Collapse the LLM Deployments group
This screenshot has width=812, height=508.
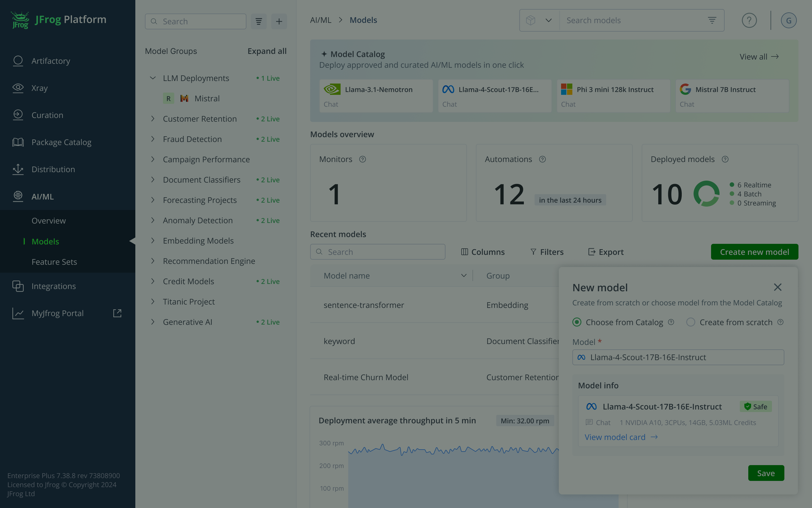point(153,78)
